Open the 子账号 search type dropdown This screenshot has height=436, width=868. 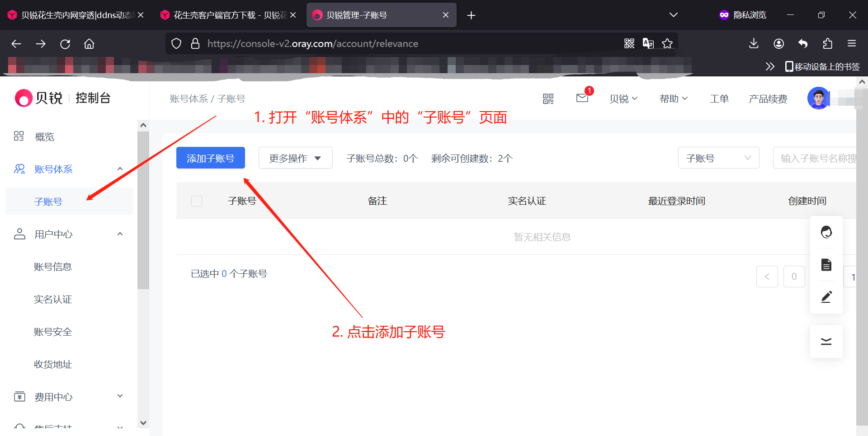(718, 158)
